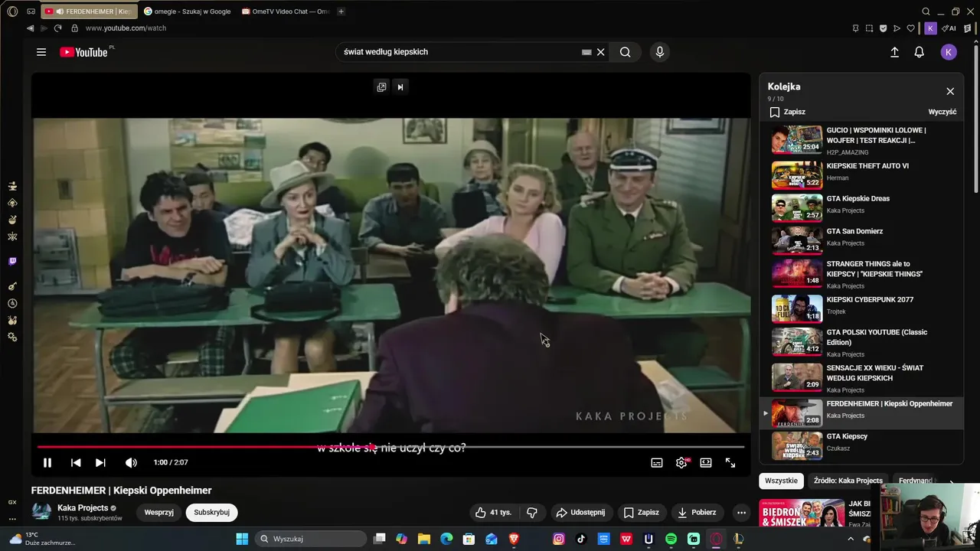Play KIEPSKI CYBERPUNK 2077 from queue
This screenshot has height=551, width=980.
click(x=863, y=308)
